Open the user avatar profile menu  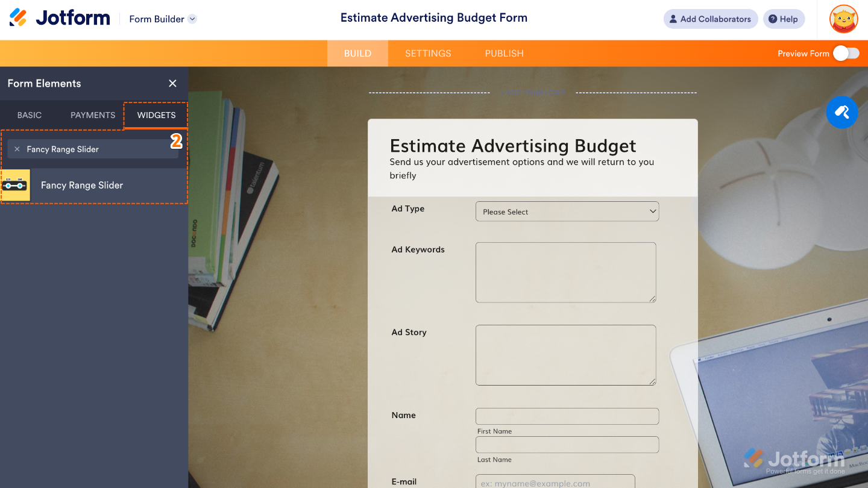[x=843, y=19]
